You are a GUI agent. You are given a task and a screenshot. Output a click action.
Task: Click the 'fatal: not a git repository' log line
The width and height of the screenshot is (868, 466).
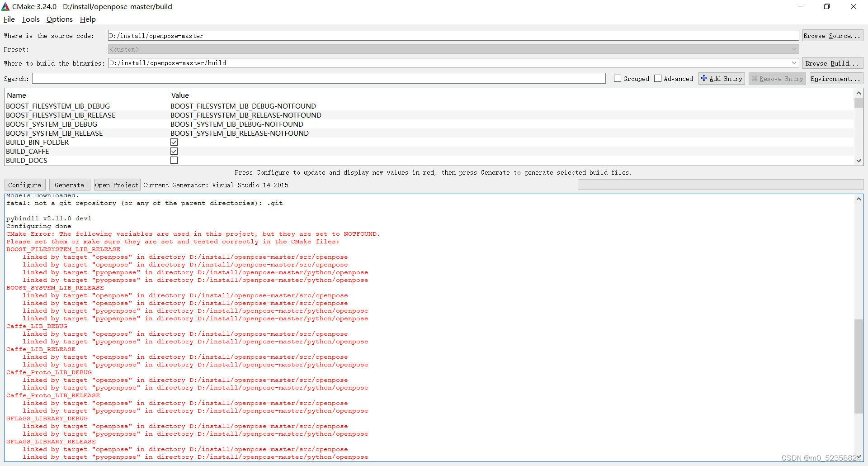[145, 203]
